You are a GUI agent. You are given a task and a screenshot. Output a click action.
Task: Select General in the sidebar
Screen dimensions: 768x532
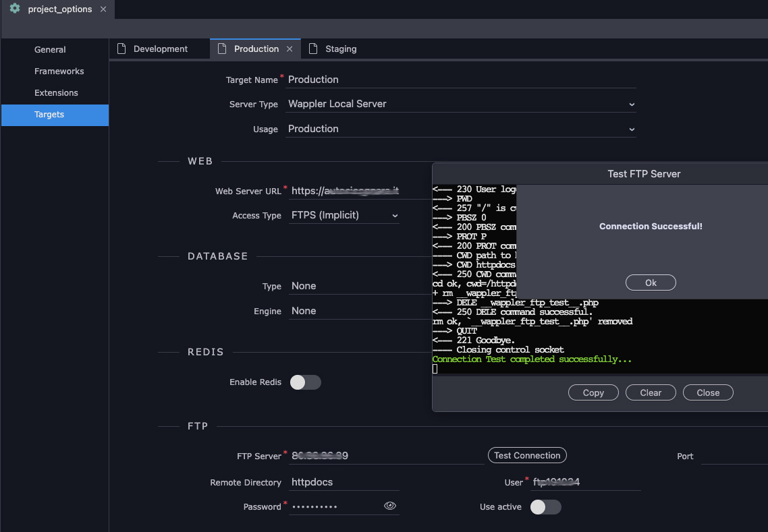(x=50, y=49)
